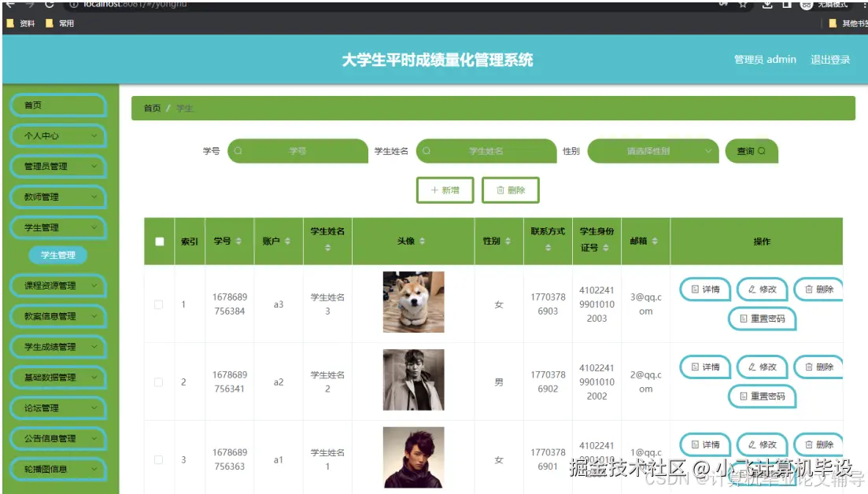Select the 学生管理 submenu item
This screenshot has height=494, width=868.
point(58,255)
